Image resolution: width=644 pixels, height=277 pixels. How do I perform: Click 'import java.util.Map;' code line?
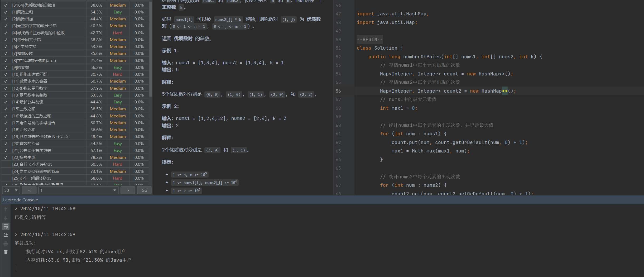(x=387, y=22)
